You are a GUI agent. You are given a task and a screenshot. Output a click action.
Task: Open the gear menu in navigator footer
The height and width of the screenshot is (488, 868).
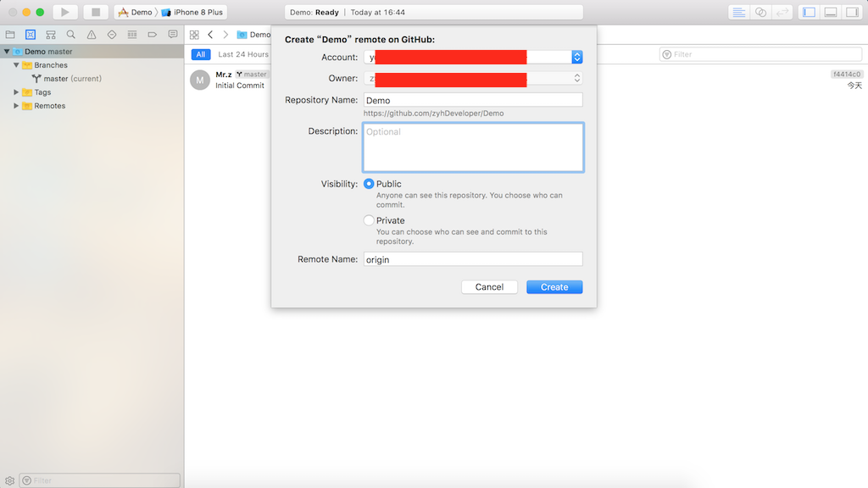[9, 481]
